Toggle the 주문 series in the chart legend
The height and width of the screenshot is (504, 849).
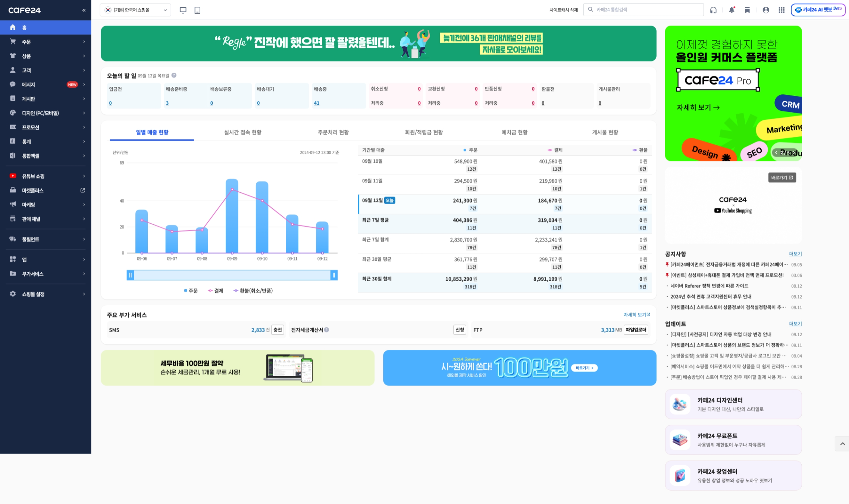tap(191, 290)
